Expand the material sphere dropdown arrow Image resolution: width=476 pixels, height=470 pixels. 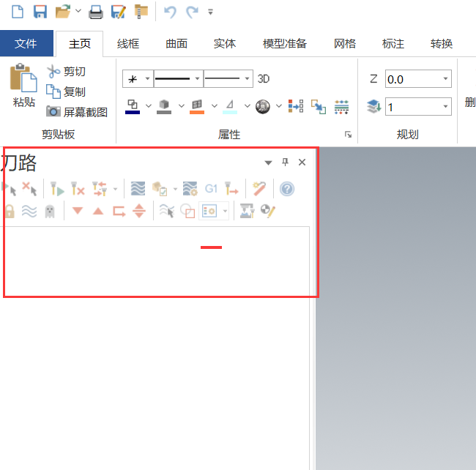279,106
